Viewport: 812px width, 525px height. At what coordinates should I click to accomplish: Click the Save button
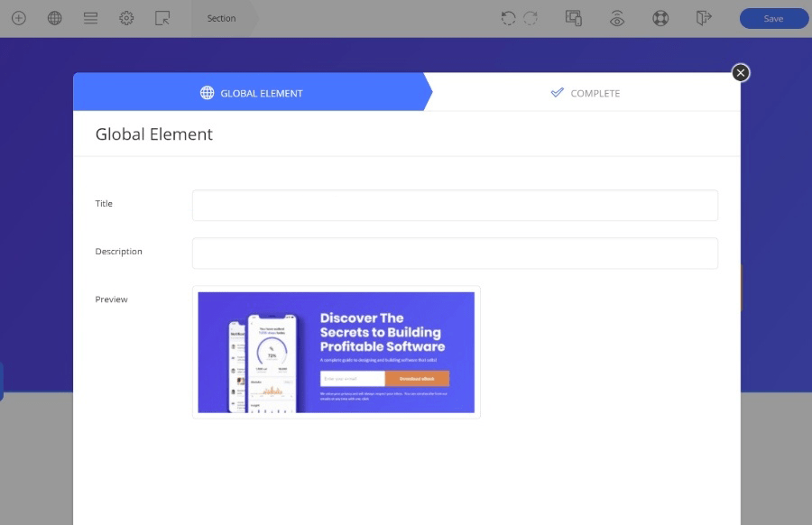(774, 19)
